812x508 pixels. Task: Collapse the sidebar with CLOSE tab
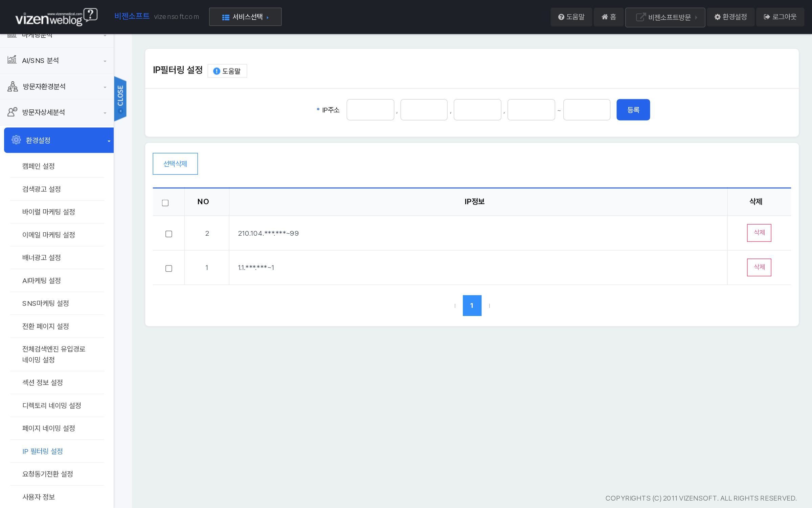click(120, 99)
